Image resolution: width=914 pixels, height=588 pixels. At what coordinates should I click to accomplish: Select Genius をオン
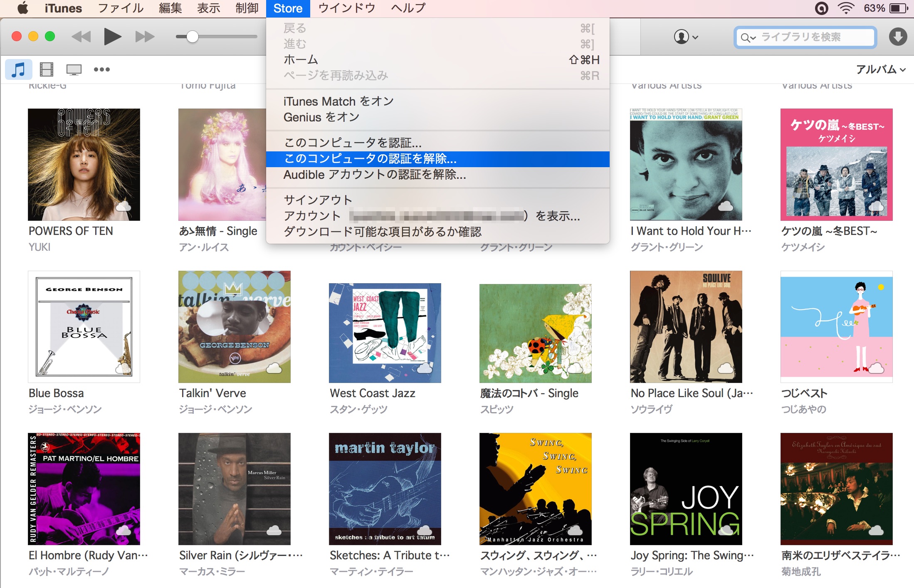pos(438,117)
